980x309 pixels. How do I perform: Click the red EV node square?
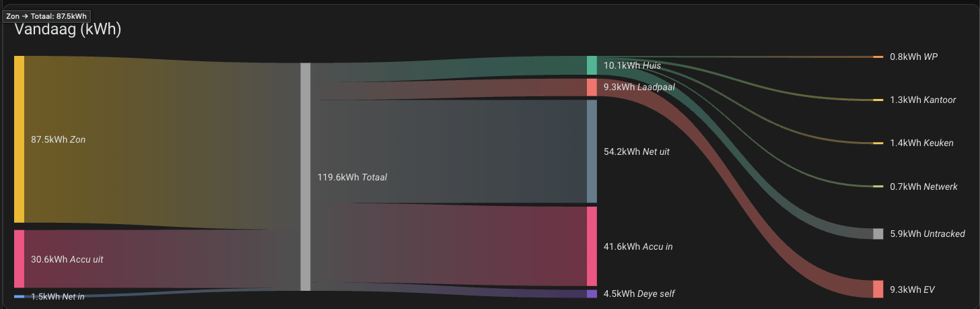click(878, 289)
